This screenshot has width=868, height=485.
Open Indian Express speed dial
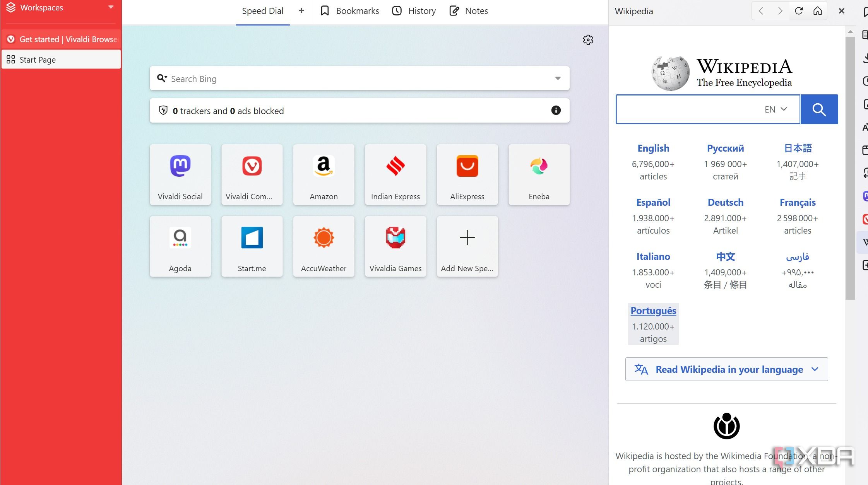tap(395, 174)
